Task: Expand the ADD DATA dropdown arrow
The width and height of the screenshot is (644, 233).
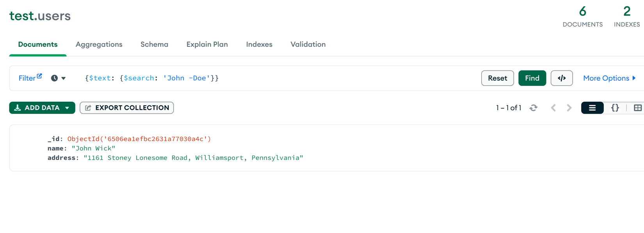Action: coord(67,108)
